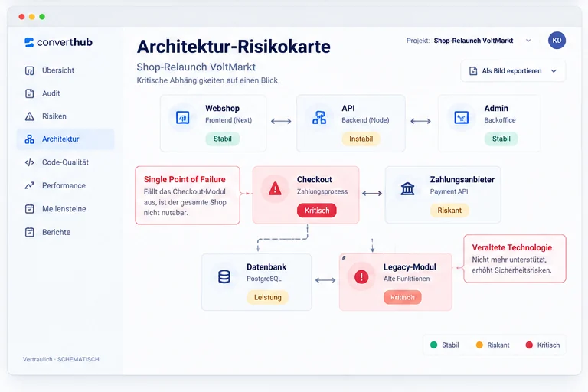This screenshot has height=392, width=588.
Task: Click the small pin icon on Legacy-Modul card
Action: (345, 258)
